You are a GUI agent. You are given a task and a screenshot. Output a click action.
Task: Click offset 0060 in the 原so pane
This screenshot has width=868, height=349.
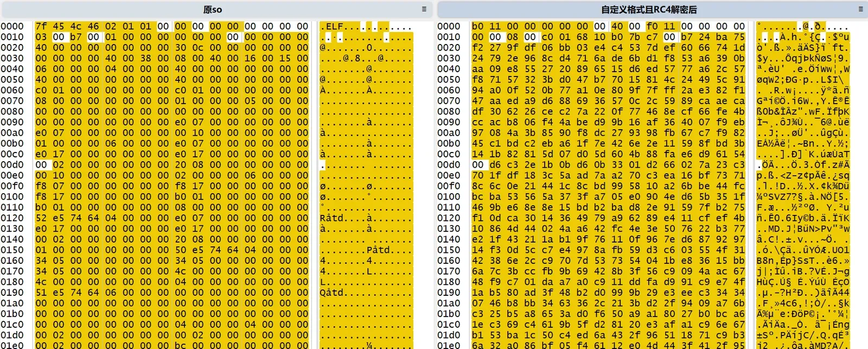[x=12, y=90]
